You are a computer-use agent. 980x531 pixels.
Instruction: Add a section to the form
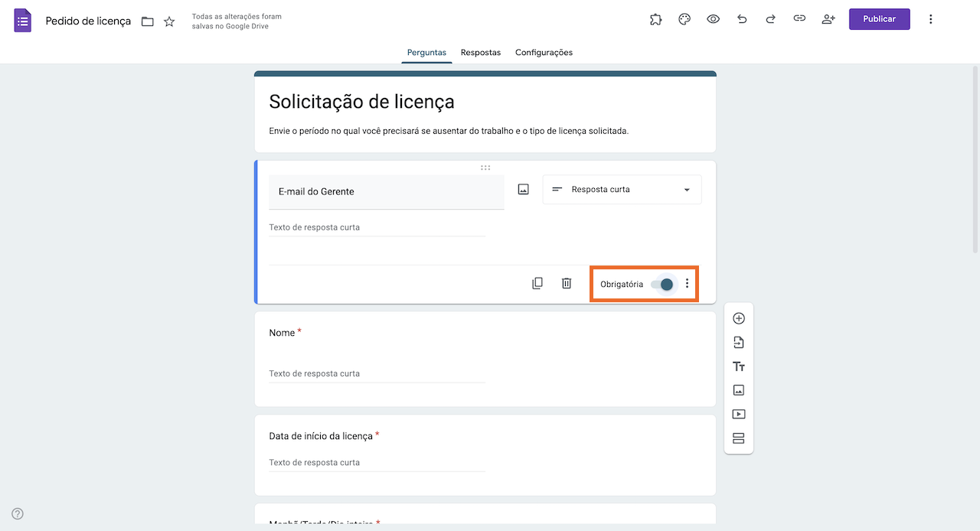click(739, 438)
